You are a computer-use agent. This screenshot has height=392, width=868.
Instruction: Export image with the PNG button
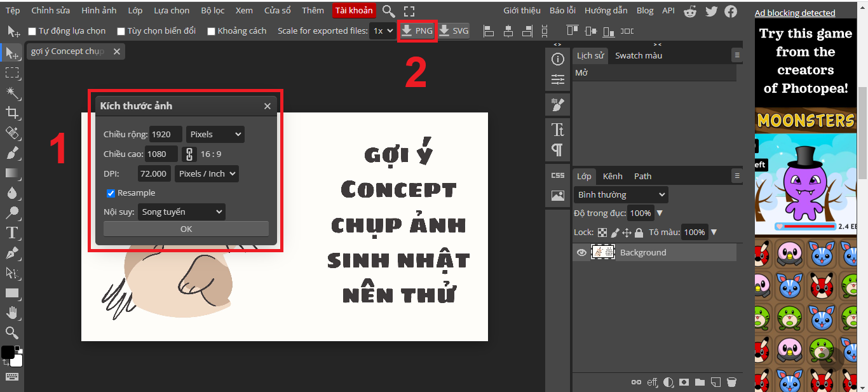[417, 30]
